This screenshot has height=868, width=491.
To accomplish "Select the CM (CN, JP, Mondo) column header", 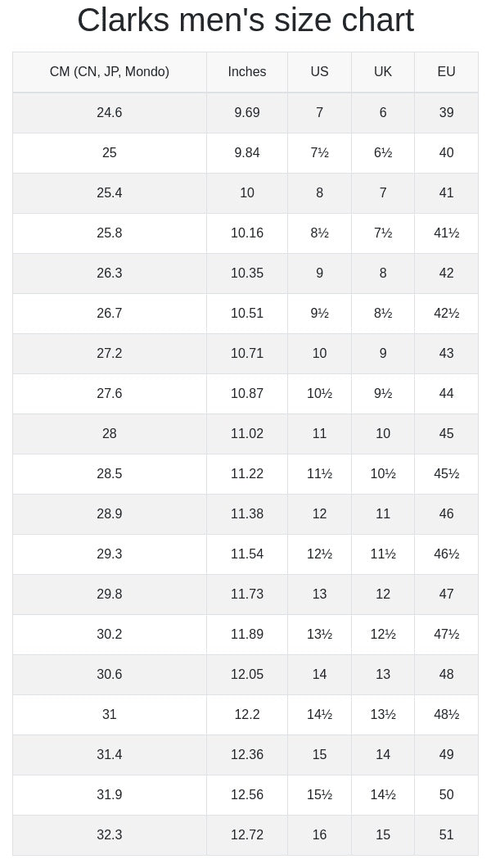I will coord(110,72).
